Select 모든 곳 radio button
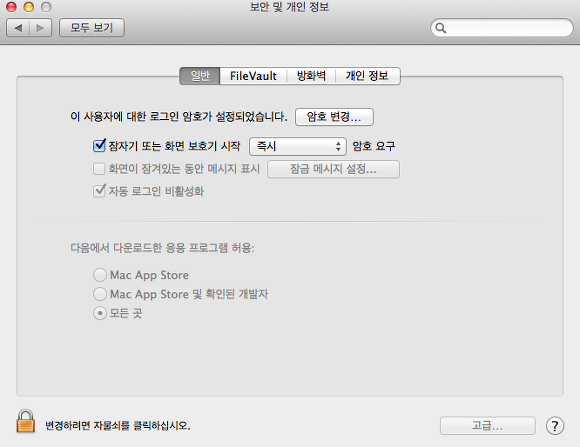The image size is (580, 447). (100, 313)
